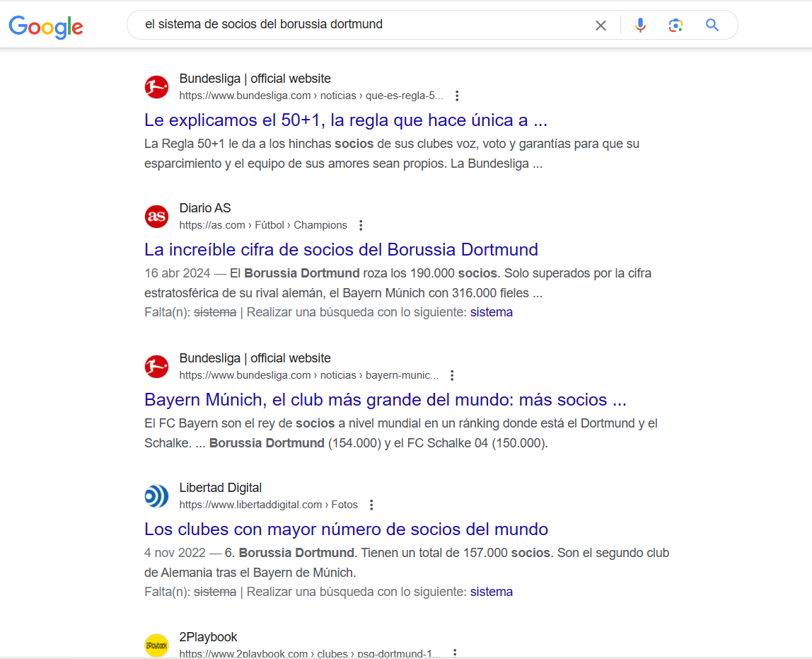This screenshot has height=659, width=812.
Task: Open Google Lens image search icon
Action: [x=675, y=25]
